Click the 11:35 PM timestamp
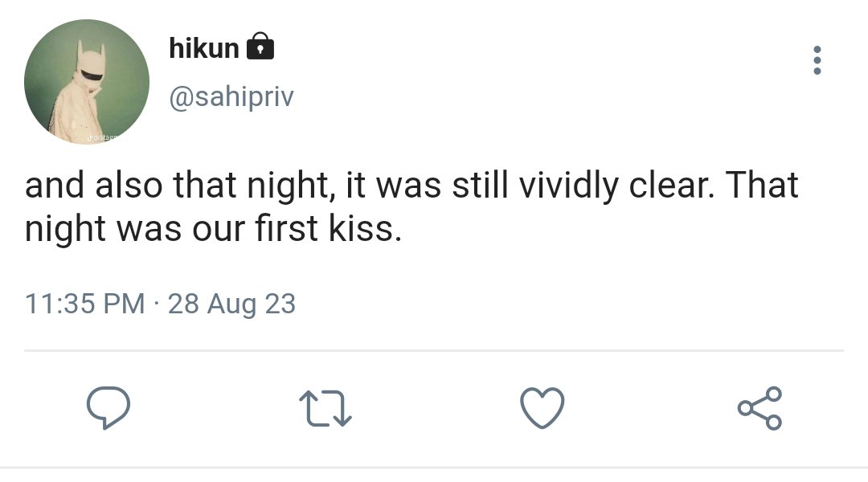The width and height of the screenshot is (868, 482). pos(84,304)
